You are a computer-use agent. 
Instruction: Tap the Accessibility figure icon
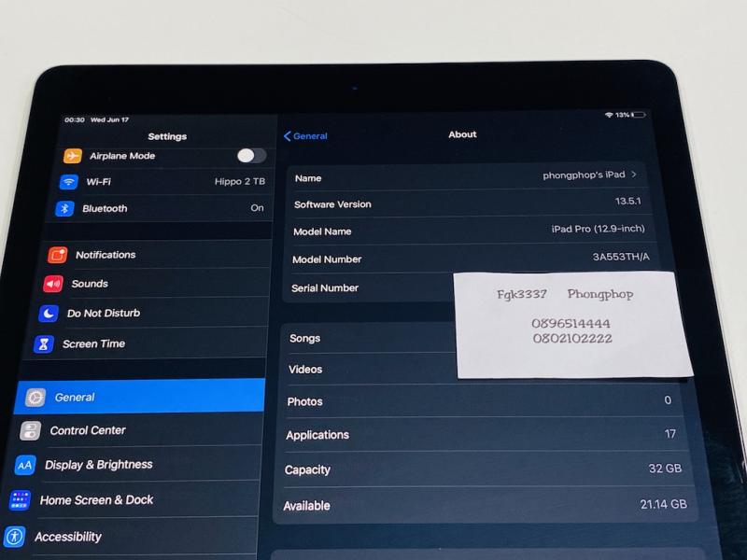coord(14,537)
